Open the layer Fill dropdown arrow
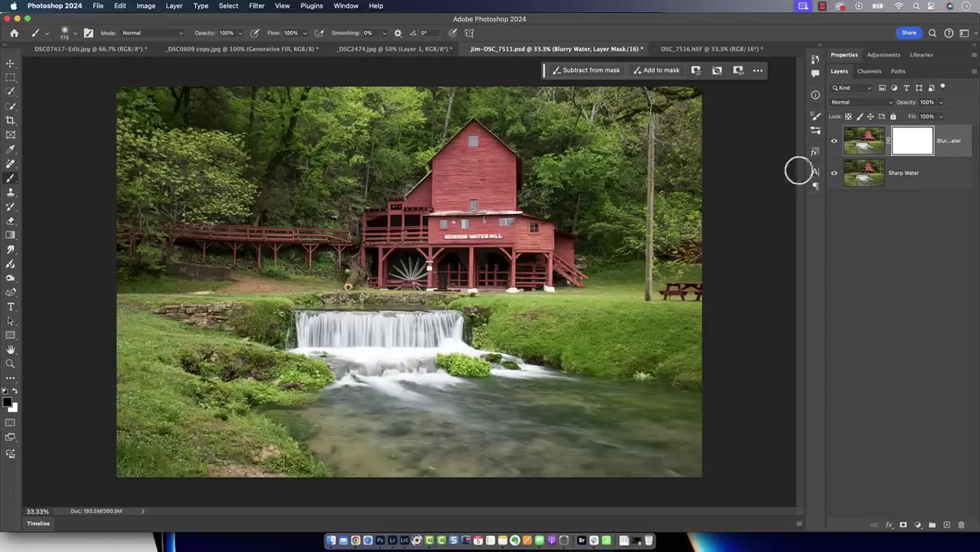This screenshot has width=980, height=552. coord(941,117)
